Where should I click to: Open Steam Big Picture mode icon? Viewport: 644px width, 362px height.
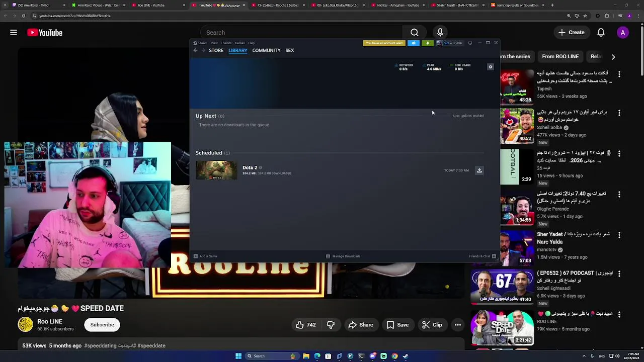(x=470, y=43)
